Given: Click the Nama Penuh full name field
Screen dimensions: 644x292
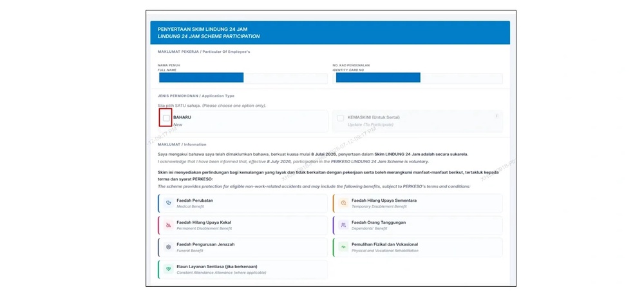Looking at the screenshot, I should 242,78.
